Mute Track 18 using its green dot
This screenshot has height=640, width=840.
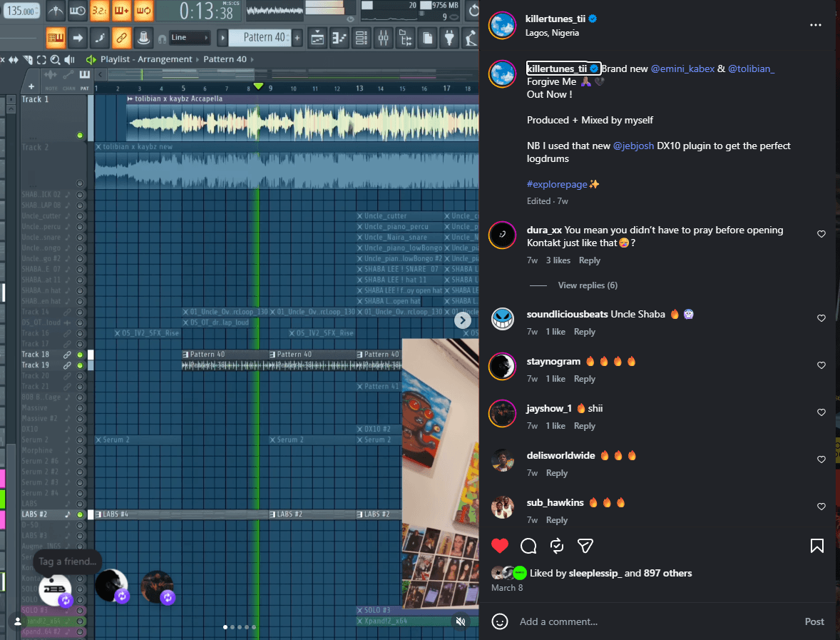80,355
